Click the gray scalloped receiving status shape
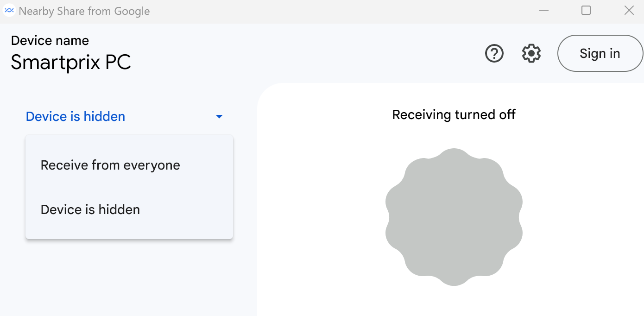Screen dimensions: 644x316 click(454, 217)
